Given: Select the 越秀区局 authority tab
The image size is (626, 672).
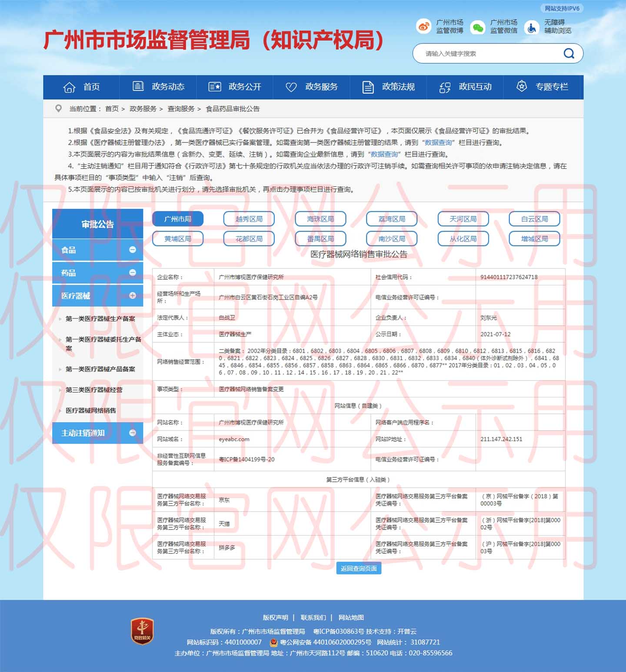Looking at the screenshot, I should pos(249,219).
